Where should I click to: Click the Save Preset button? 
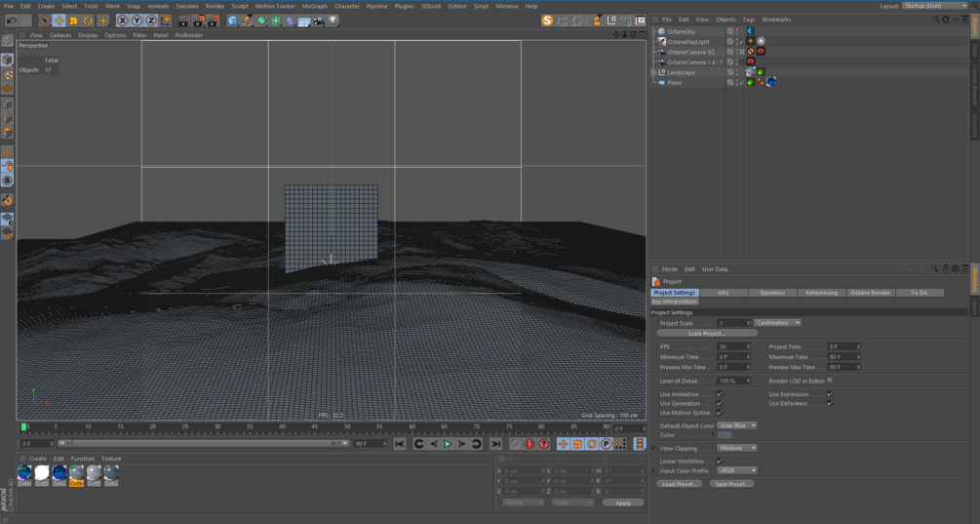click(x=730, y=484)
